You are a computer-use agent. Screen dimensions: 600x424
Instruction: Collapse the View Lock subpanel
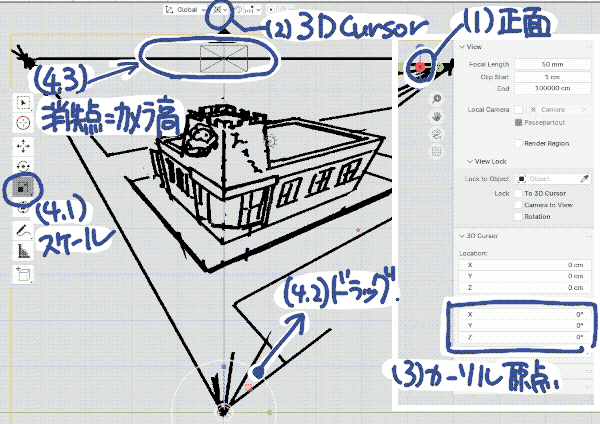click(x=470, y=161)
